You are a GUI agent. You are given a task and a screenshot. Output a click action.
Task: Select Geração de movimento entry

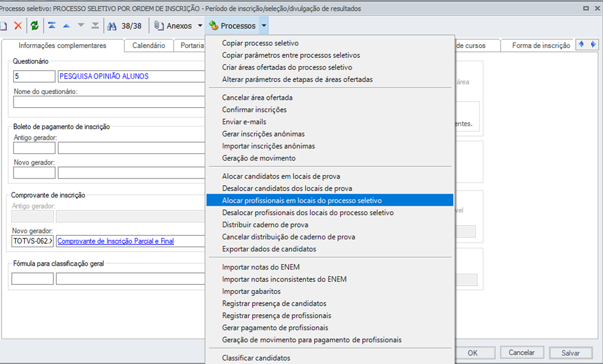click(330, 158)
